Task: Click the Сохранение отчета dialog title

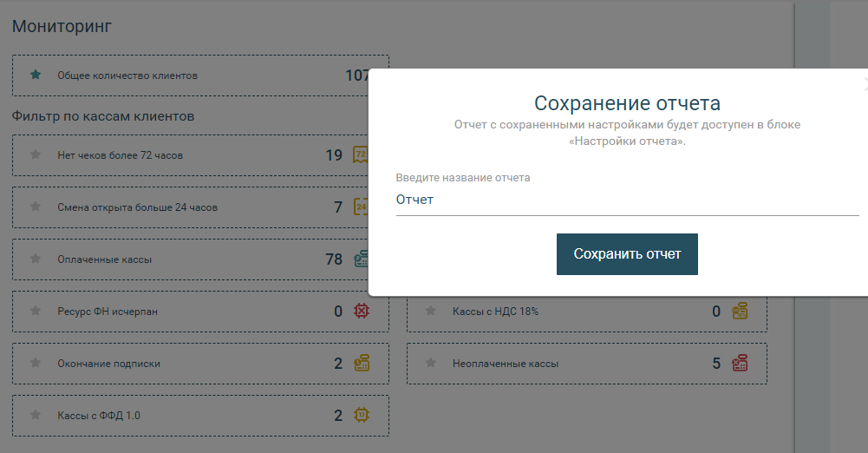Action: [x=627, y=103]
